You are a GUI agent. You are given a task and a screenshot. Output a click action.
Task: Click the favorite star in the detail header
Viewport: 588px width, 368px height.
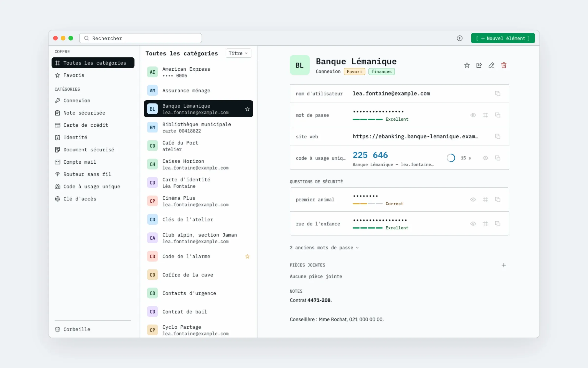click(467, 65)
